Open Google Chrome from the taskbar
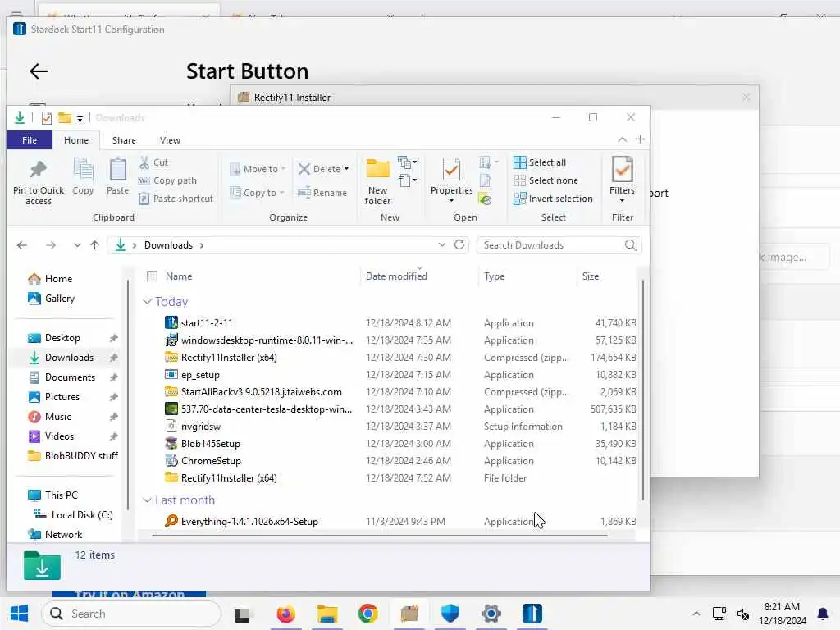The image size is (840, 630). [x=368, y=614]
